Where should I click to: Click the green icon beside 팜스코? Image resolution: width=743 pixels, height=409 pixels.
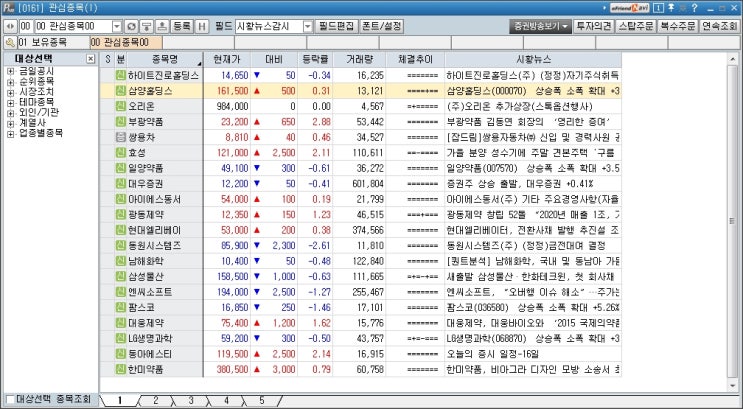click(120, 308)
